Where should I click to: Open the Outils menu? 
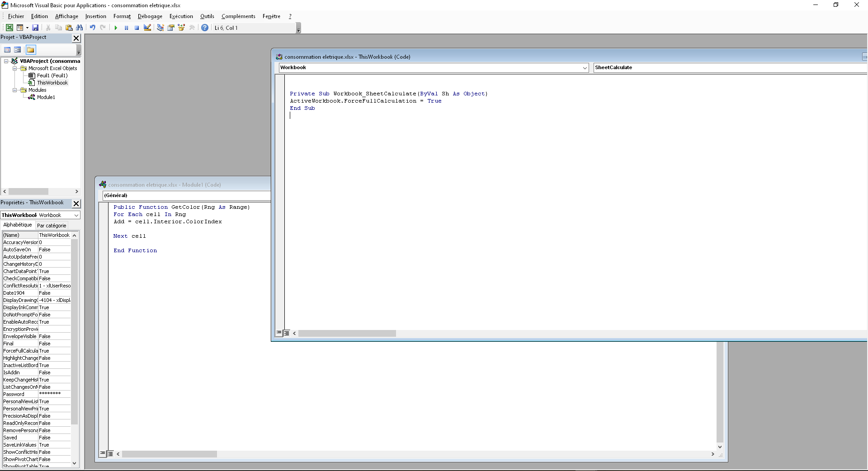207,16
